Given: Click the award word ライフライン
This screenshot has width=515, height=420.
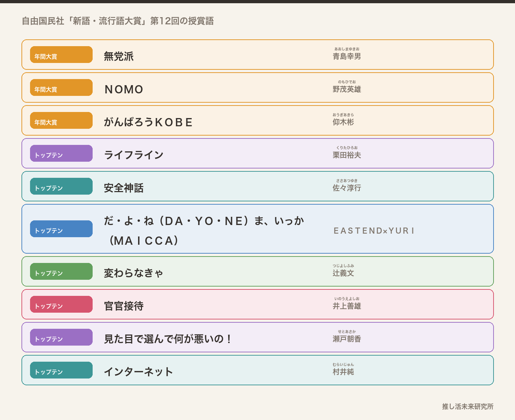Looking at the screenshot, I should tap(134, 155).
